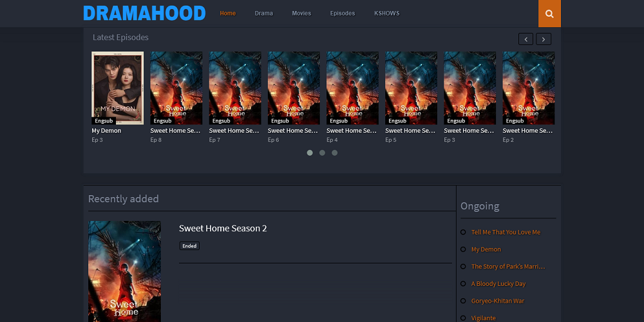Click the Recently added heading
Screen dimensions: 644x322
(x=123, y=199)
